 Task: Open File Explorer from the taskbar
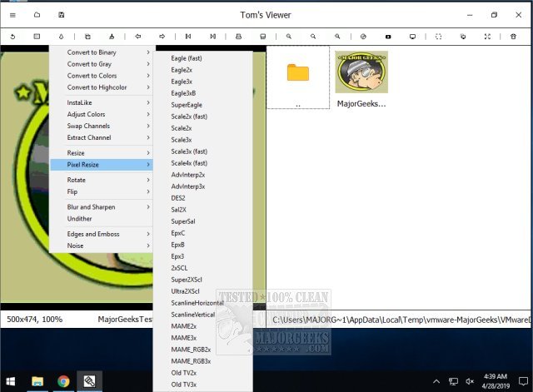[x=37, y=381]
